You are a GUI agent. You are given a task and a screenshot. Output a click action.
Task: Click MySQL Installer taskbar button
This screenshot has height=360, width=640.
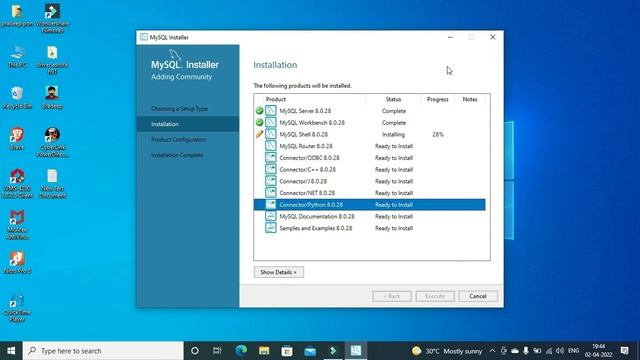356,351
